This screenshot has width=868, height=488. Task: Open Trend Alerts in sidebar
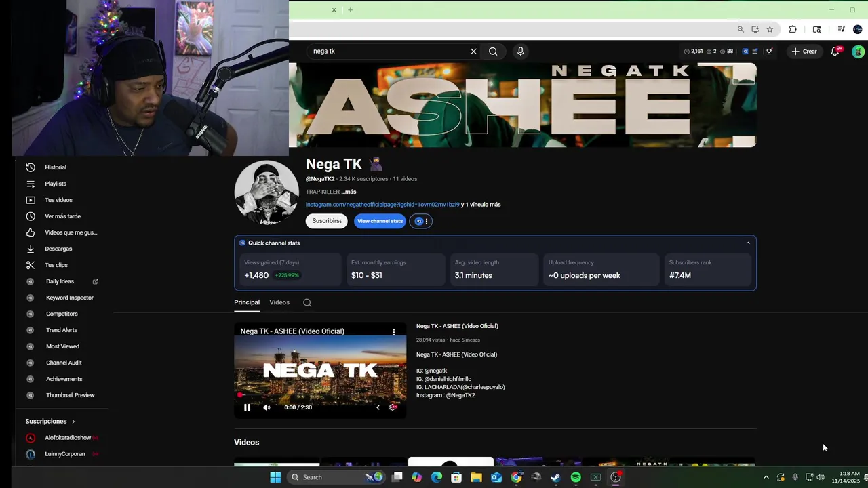61,330
